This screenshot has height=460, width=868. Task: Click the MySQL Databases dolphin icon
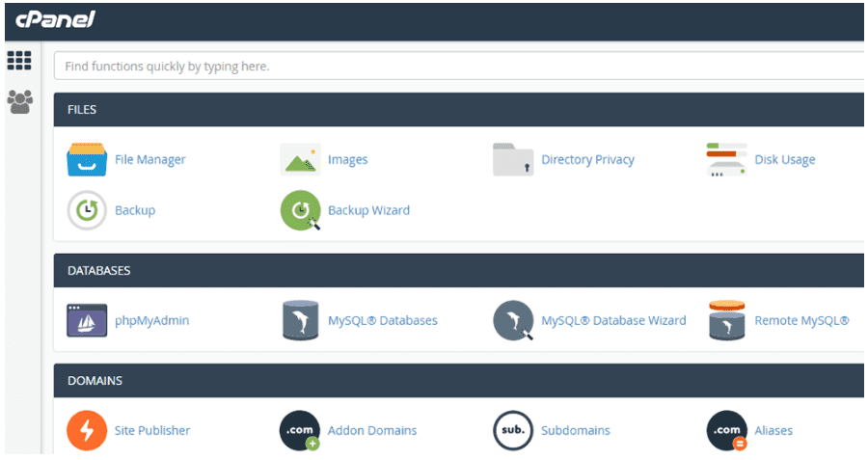click(301, 320)
